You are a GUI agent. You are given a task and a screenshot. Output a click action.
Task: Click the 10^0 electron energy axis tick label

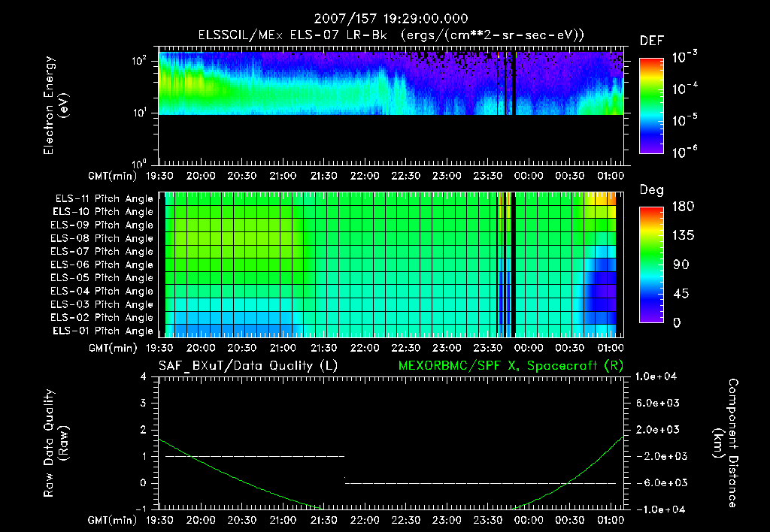139,164
